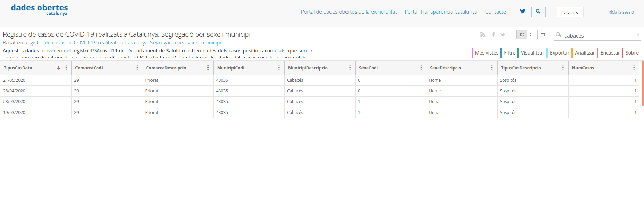
Task: Open the Català language dropdown
Action: (570, 13)
